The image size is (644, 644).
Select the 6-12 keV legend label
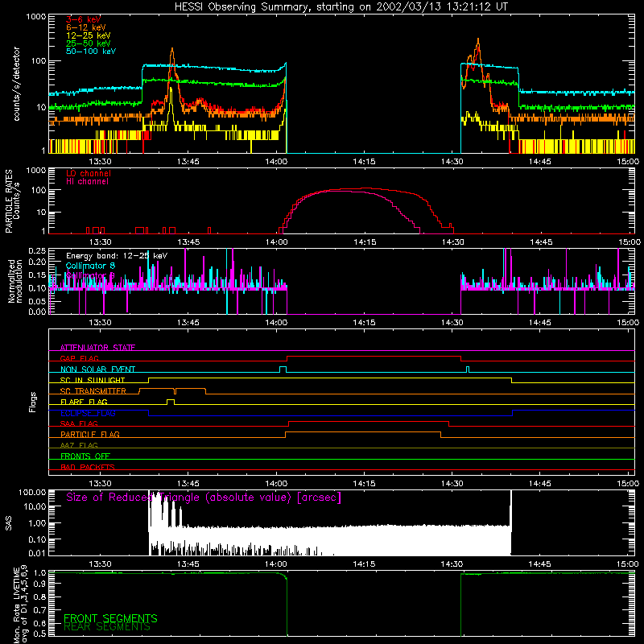coord(86,27)
